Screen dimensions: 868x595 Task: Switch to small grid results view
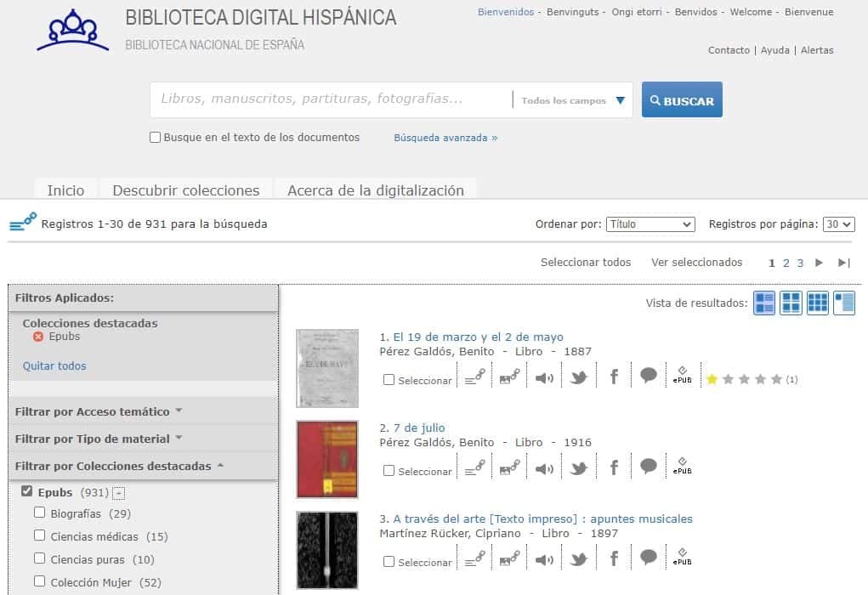coord(818,303)
